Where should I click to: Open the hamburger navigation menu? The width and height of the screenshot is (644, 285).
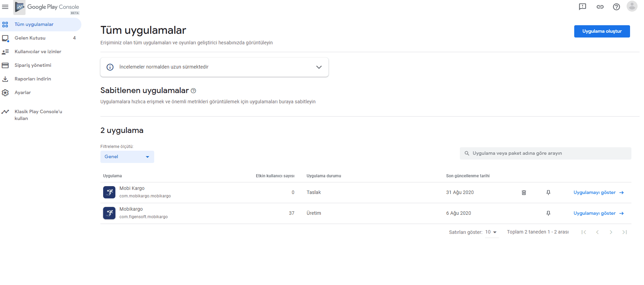[5, 7]
